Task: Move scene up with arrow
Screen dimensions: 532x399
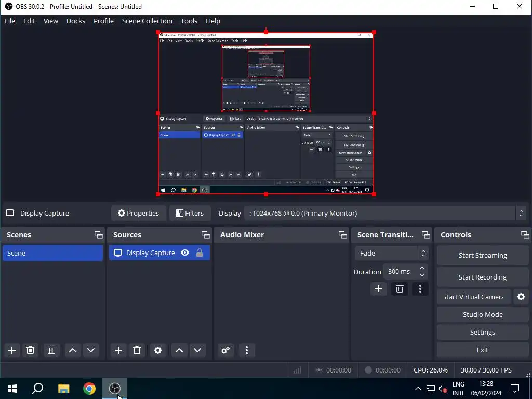Action: [73, 350]
